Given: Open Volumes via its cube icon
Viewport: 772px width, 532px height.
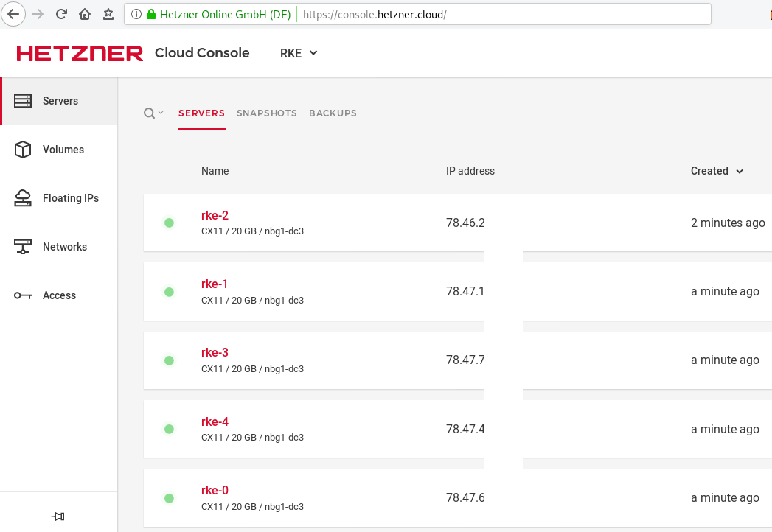Looking at the screenshot, I should (23, 150).
